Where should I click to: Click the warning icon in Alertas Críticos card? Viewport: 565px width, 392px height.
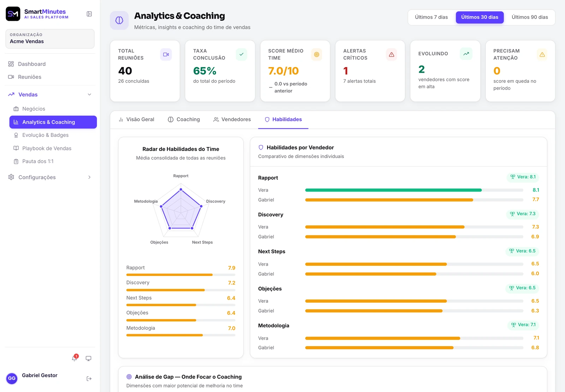coord(391,55)
